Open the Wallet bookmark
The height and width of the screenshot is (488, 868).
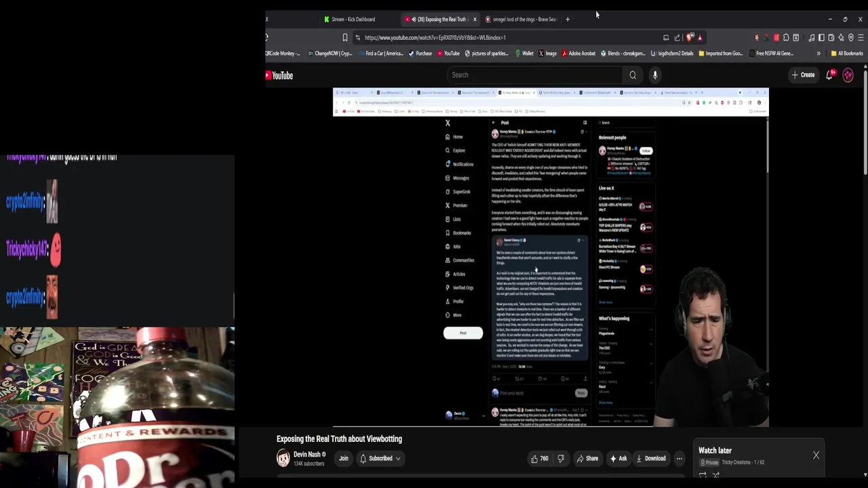tap(524, 54)
